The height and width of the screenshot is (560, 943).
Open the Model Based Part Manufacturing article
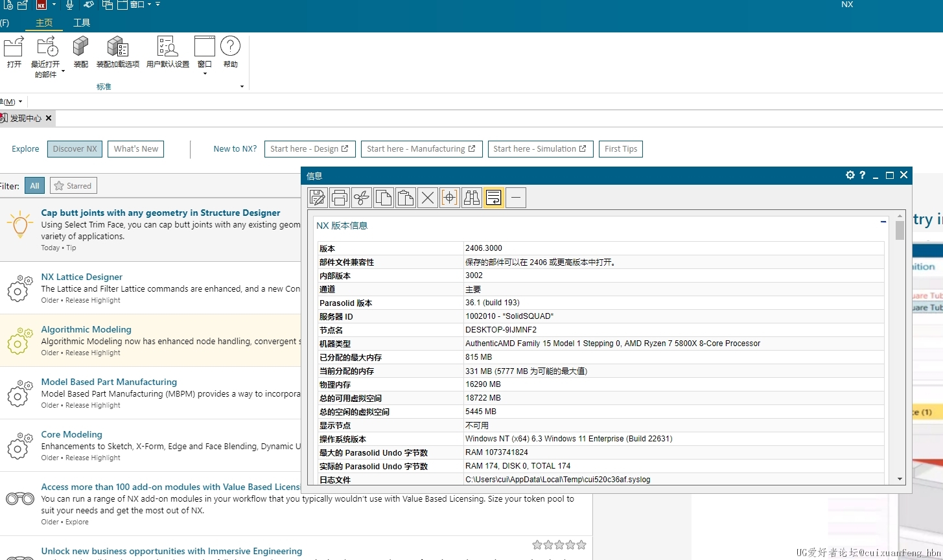[x=109, y=382]
